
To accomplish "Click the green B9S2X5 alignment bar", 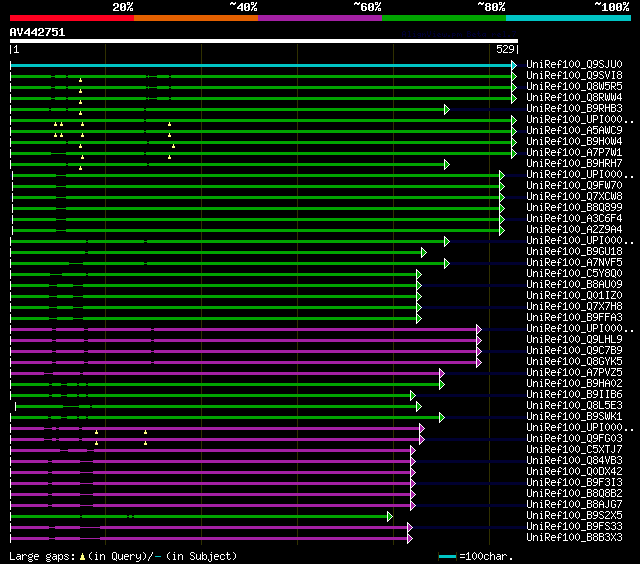I will (199, 517).
